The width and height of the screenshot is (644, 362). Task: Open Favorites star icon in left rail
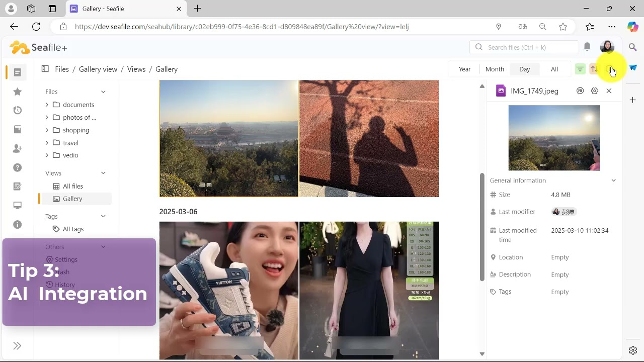pos(17,92)
